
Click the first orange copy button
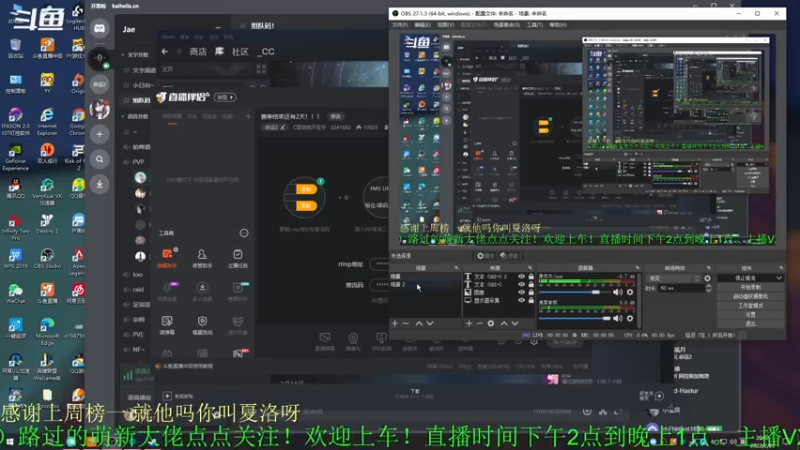pyautogui.click(x=306, y=189)
